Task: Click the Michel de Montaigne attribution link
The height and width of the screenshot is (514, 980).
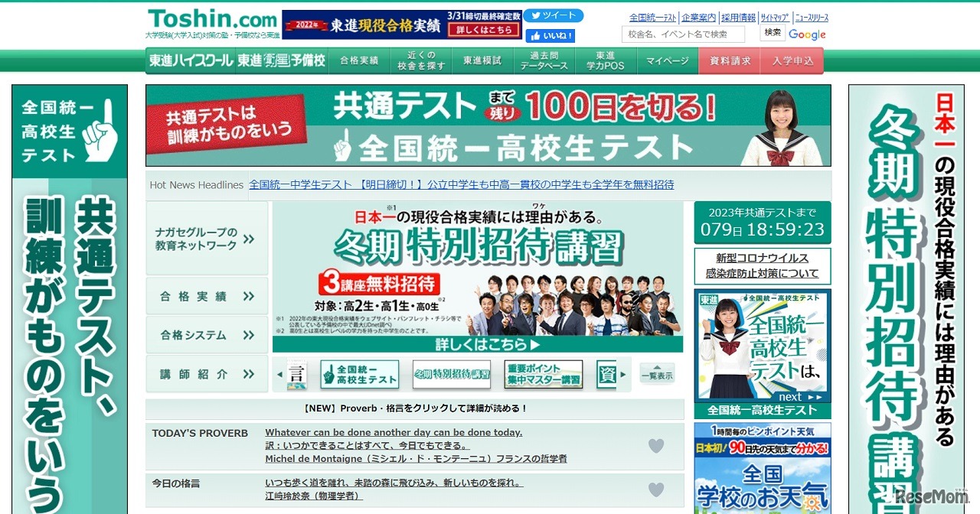Action: (416, 459)
